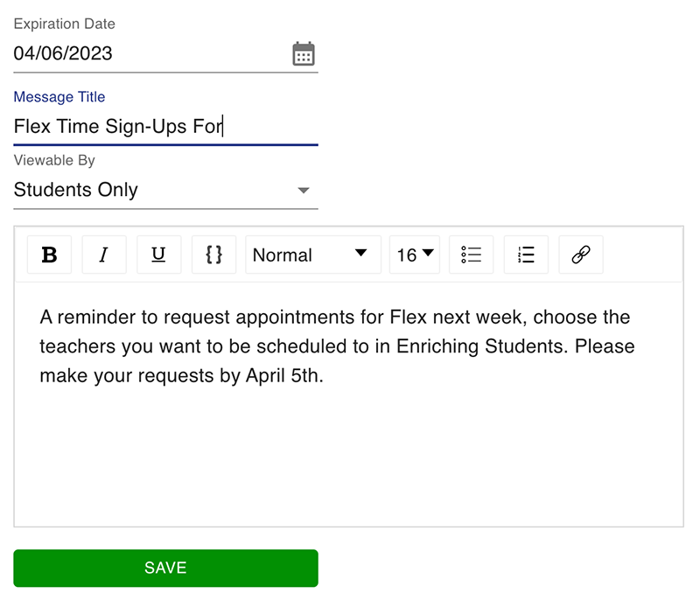Toggle italic formatting in editor
The width and height of the screenshot is (700, 614).
[104, 255]
